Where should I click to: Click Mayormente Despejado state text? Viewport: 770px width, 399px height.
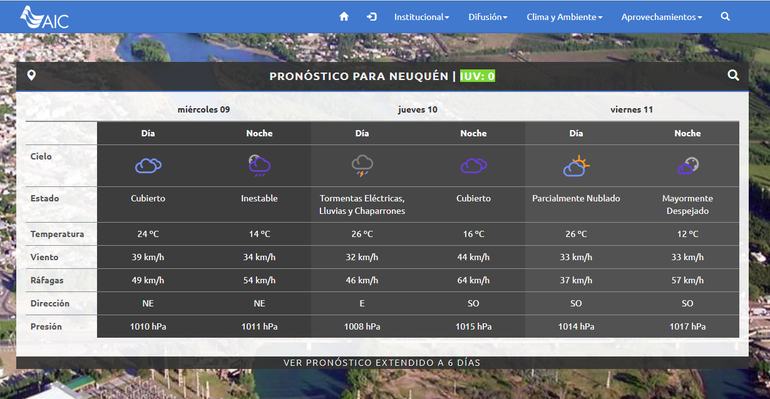click(x=688, y=205)
